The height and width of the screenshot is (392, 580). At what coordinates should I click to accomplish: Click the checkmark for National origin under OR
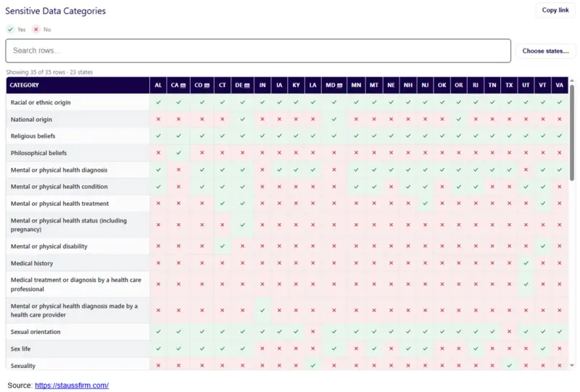pyautogui.click(x=459, y=119)
